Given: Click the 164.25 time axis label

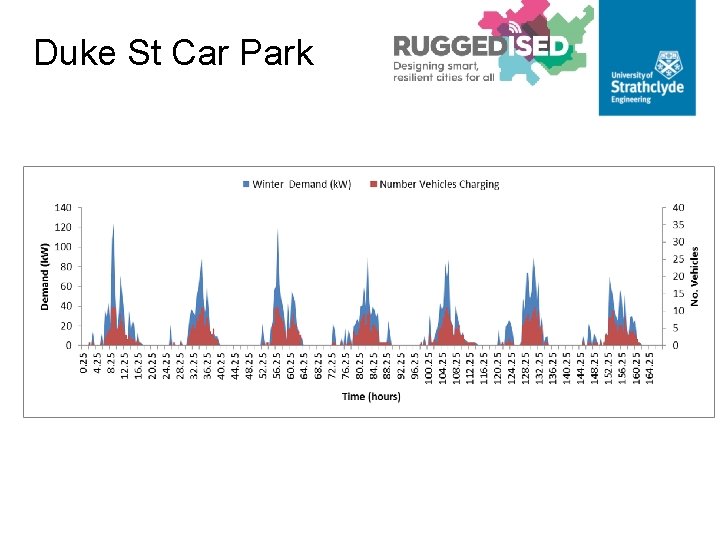Looking at the screenshot, I should click(649, 368).
